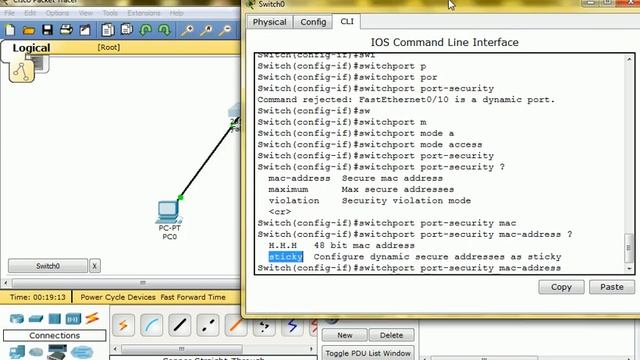Click the Switch0 button below the workspace
640x360 pixels.
[48, 266]
